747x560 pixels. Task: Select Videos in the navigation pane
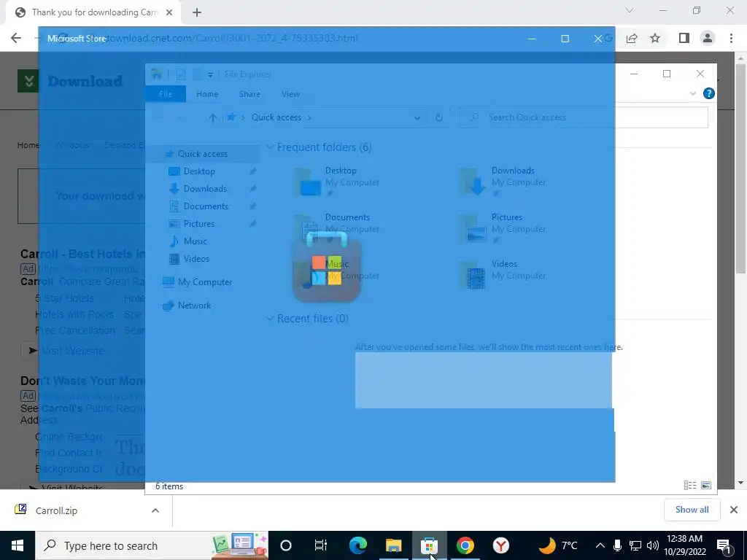point(196,259)
